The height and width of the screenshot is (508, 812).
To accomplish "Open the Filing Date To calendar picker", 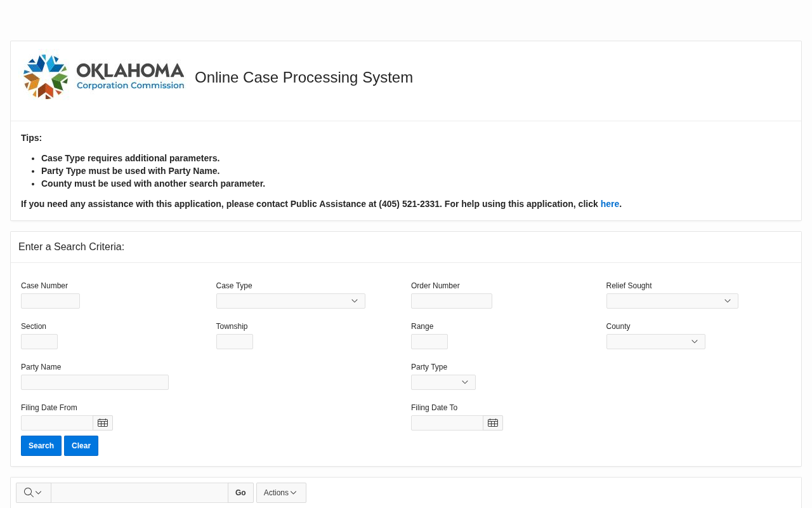I will pyautogui.click(x=493, y=423).
